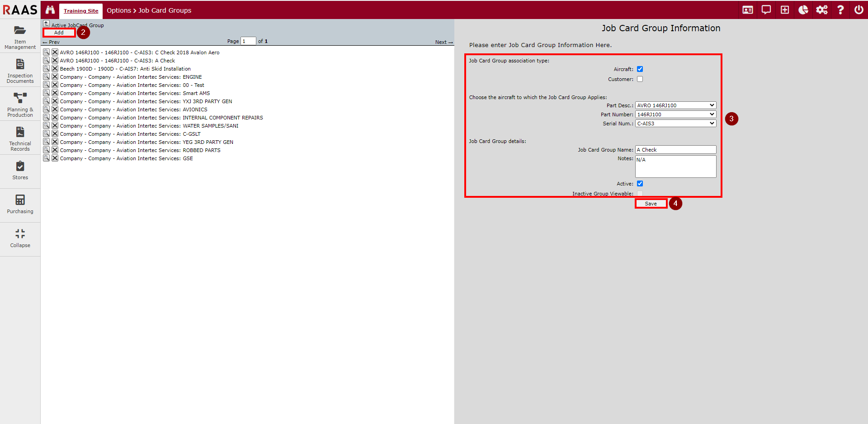Enable the Customer association checkbox
Viewport: 868px width, 424px height.
pos(640,79)
